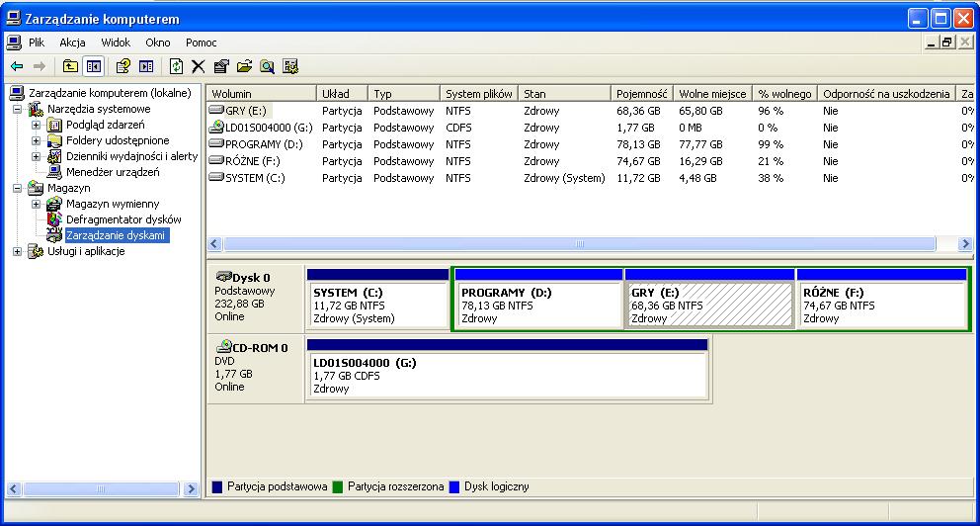This screenshot has height=526, width=980.
Task: Go back with the toolbar's left arrow
Action: [x=17, y=66]
